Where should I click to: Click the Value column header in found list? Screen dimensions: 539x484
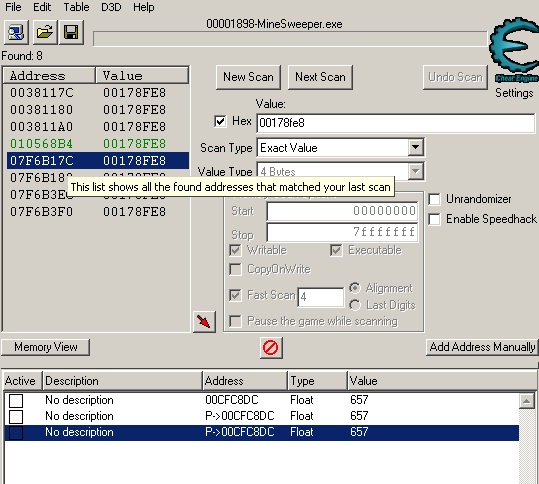point(142,76)
